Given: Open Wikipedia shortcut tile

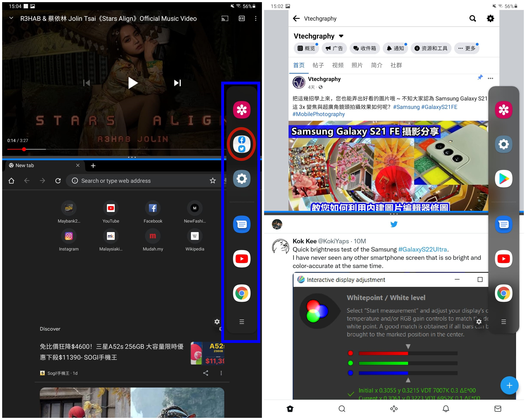Looking at the screenshot, I should [x=195, y=240].
